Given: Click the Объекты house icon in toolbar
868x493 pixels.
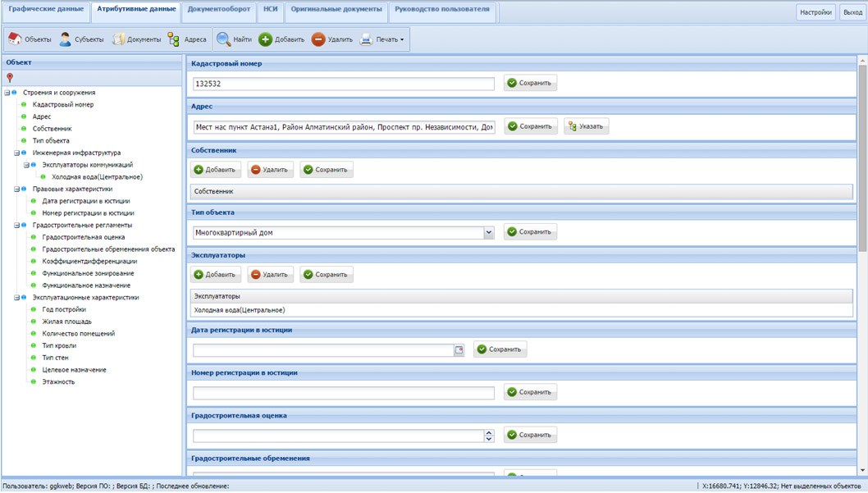Looking at the screenshot, I should coord(15,39).
